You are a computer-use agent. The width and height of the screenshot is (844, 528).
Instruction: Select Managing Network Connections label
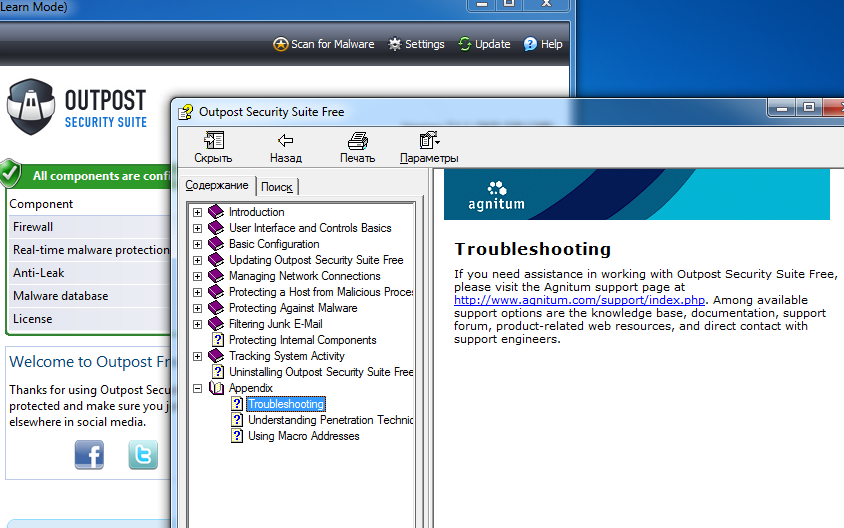pyautogui.click(x=305, y=276)
